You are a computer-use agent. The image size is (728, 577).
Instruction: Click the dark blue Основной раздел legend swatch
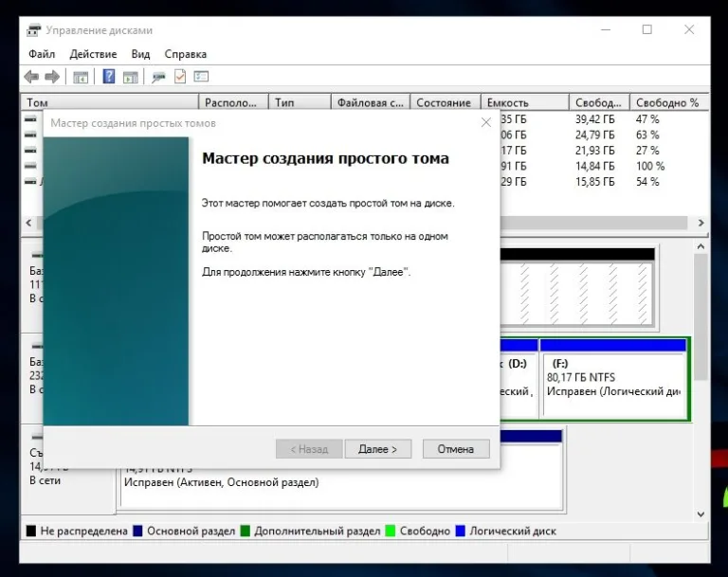137,531
